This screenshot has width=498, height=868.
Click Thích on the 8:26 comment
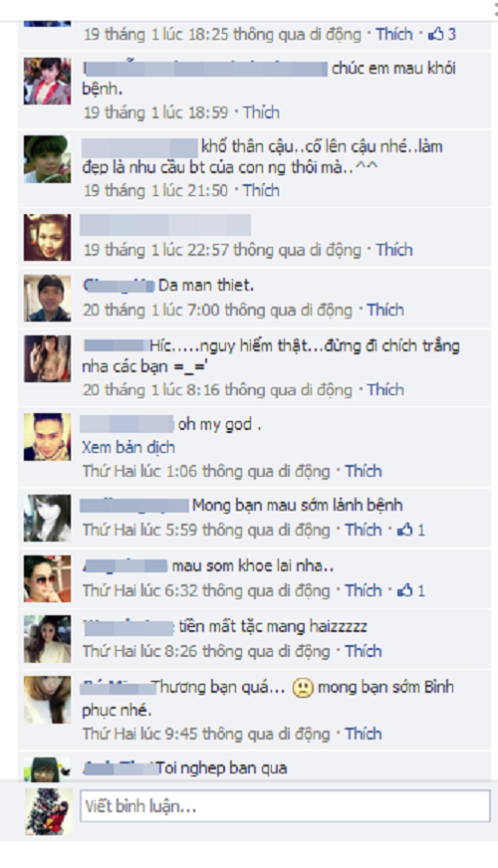point(364,650)
